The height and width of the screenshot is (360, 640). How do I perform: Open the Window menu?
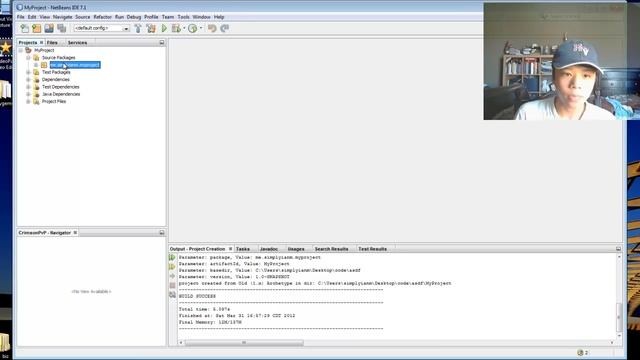click(201, 17)
